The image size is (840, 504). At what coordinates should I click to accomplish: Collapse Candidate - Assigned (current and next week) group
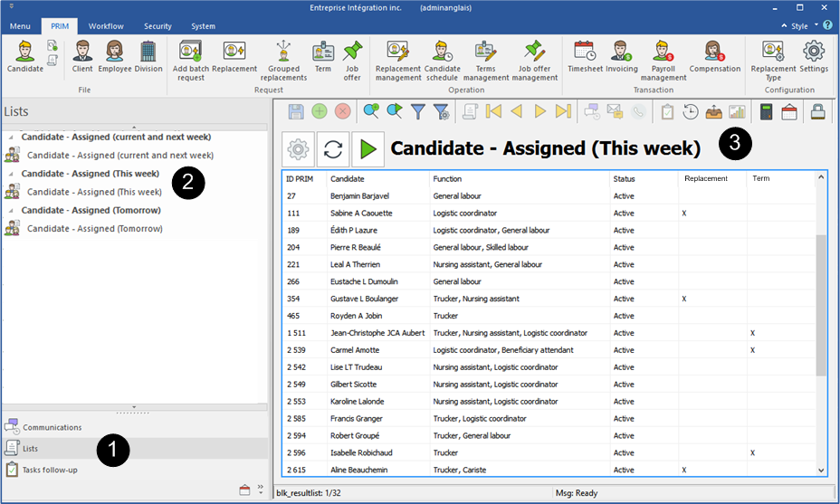click(x=11, y=138)
